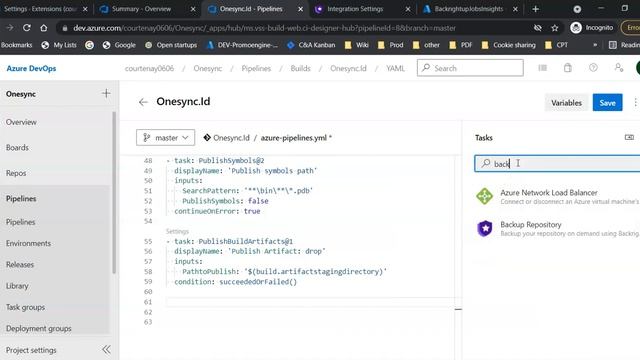Screen dimensions: 640x360
Task: Switch to BackrightupJobsInsights browser tab
Action: pos(468,9)
